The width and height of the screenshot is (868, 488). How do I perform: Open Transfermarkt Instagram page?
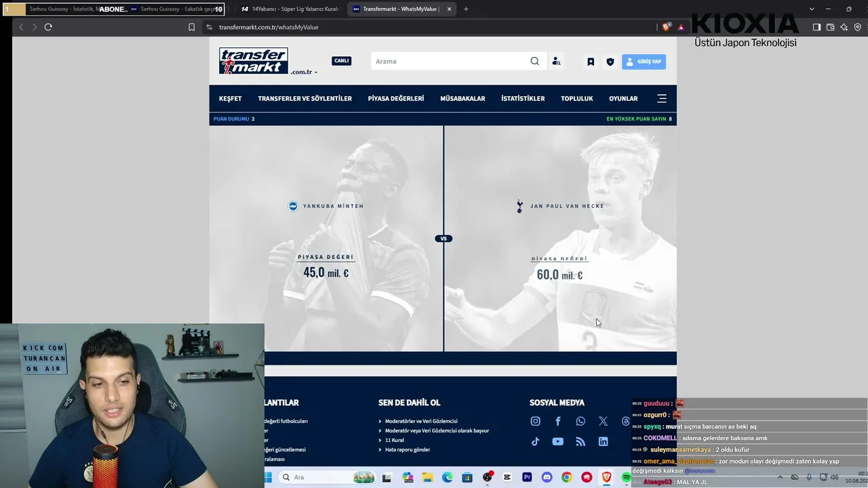pyautogui.click(x=536, y=421)
